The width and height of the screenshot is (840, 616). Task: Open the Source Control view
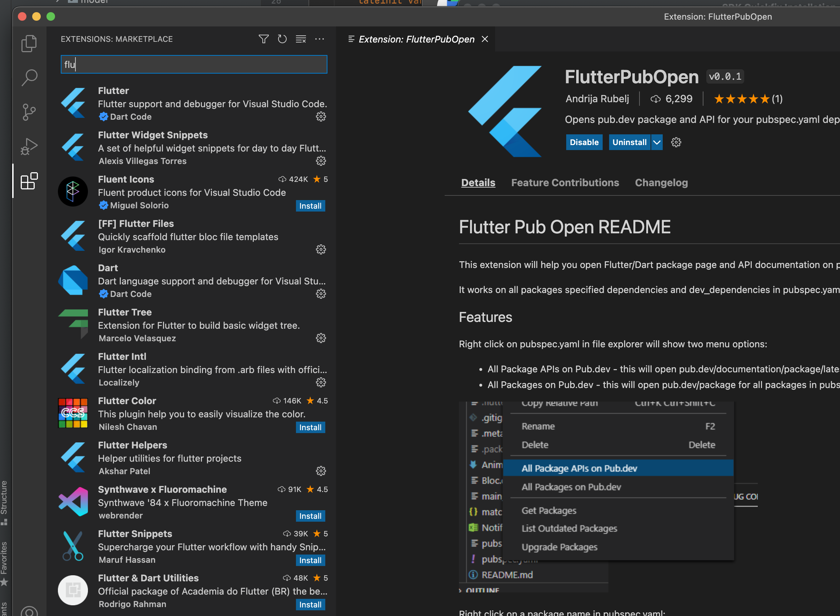coord(29,112)
